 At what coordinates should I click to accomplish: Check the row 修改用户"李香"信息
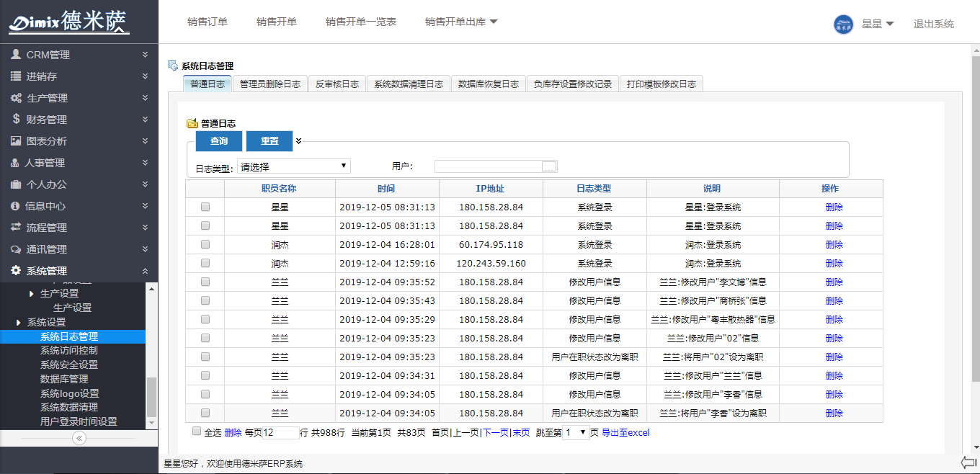(x=205, y=394)
